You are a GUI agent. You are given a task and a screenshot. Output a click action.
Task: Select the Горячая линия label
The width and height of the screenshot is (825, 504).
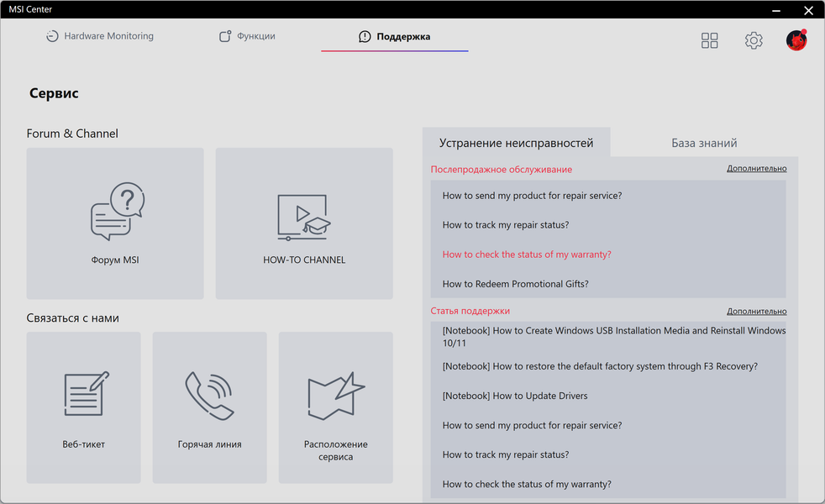click(209, 444)
